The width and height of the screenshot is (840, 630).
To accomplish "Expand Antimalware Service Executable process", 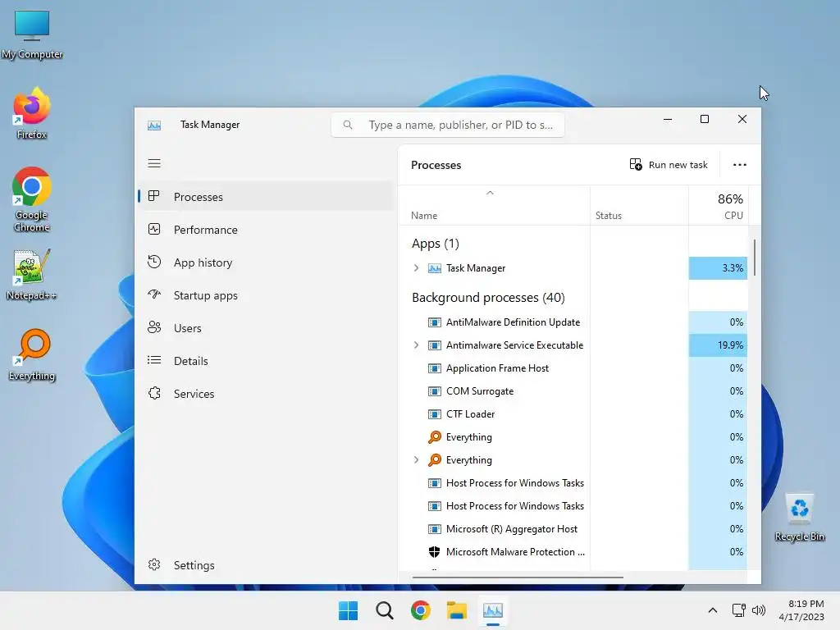I will tap(416, 345).
